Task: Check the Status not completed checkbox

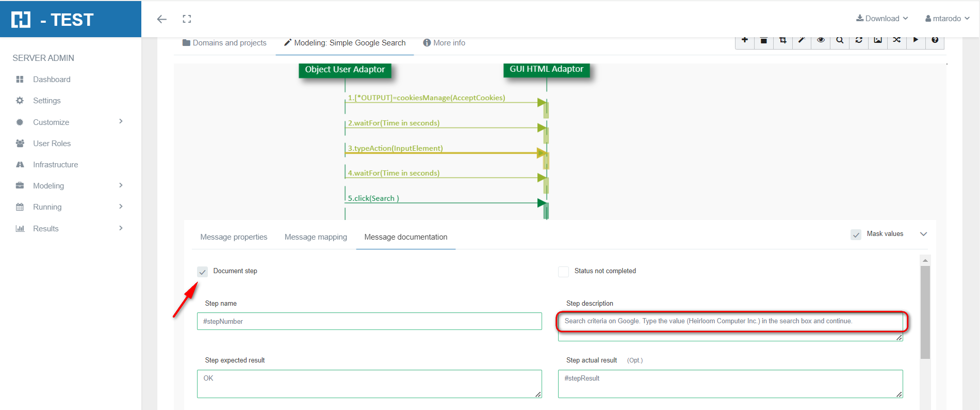Action: (563, 272)
